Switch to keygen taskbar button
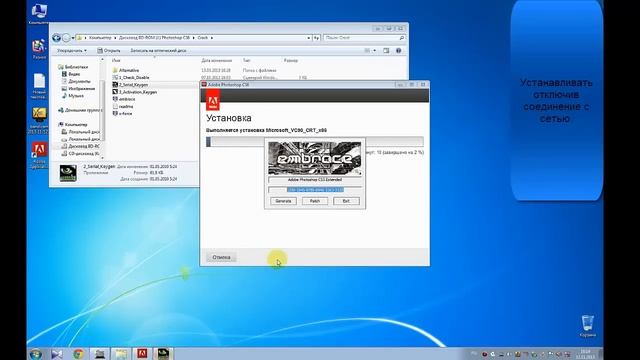 (x=163, y=353)
